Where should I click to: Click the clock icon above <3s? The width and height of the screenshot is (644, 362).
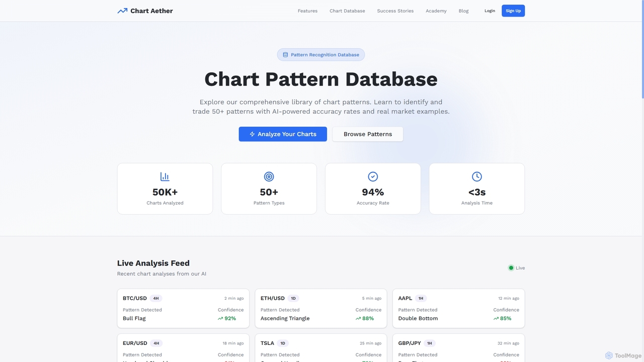pos(477,176)
